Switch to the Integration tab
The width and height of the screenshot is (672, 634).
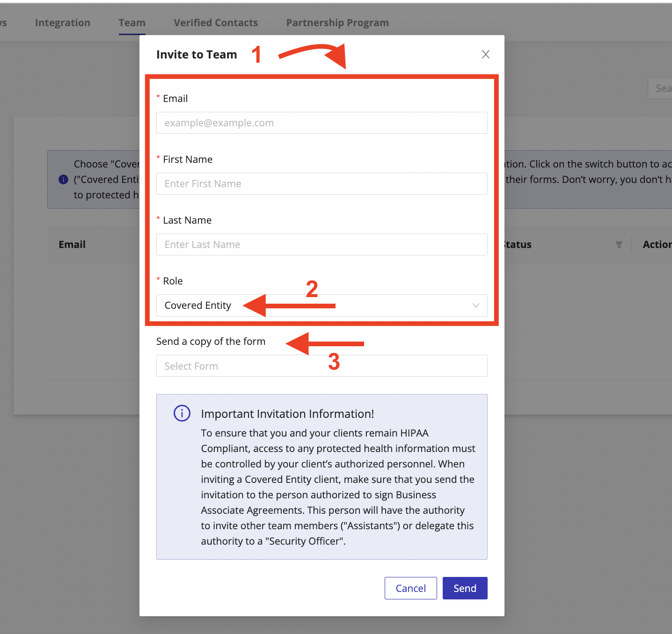coord(63,23)
